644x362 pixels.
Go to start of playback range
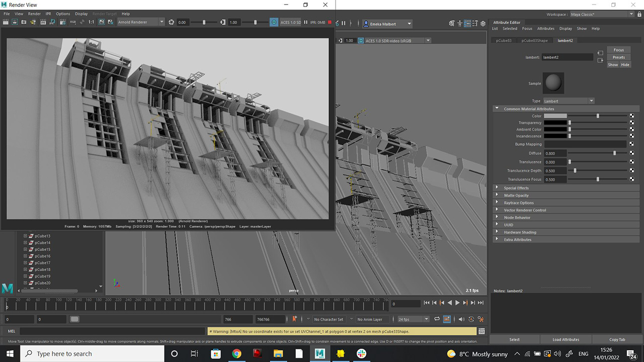pyautogui.click(x=427, y=303)
